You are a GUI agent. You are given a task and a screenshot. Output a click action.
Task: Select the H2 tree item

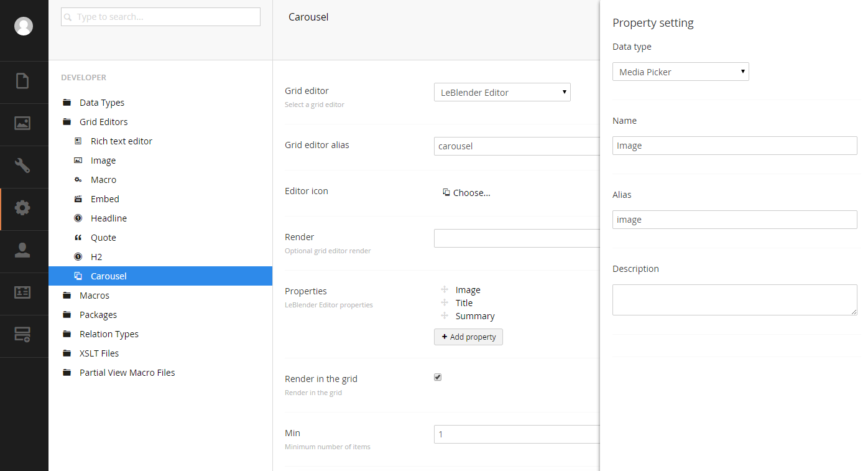(x=96, y=257)
